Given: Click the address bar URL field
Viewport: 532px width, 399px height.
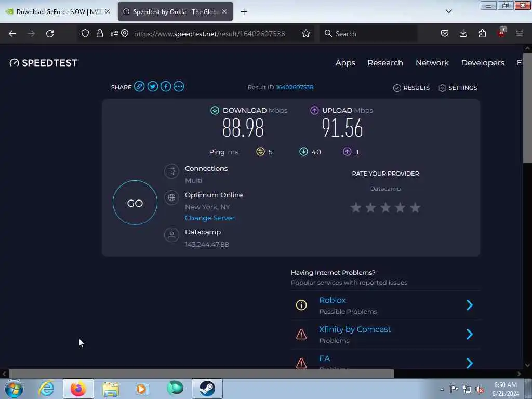Looking at the screenshot, I should click(x=209, y=34).
